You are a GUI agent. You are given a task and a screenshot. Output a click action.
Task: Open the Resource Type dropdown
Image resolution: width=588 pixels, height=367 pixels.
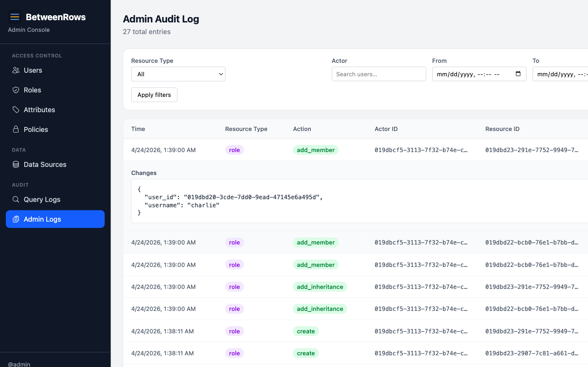(178, 74)
